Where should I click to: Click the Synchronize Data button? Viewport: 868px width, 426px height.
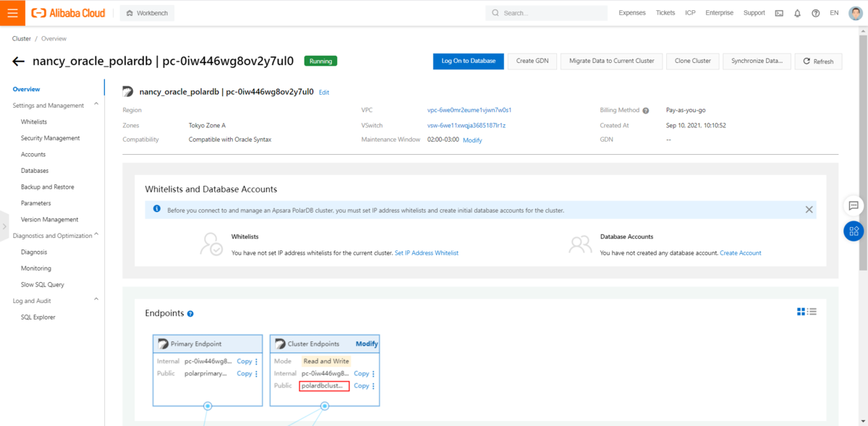[x=757, y=61]
